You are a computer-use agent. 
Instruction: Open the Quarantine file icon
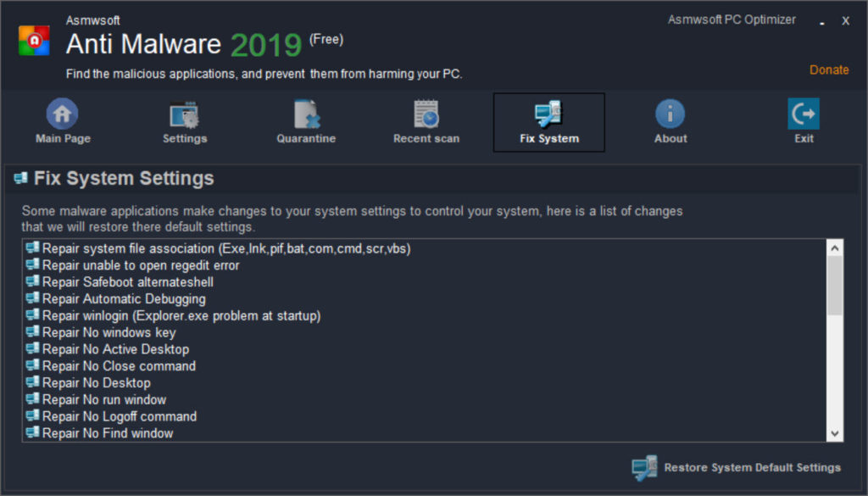(306, 114)
